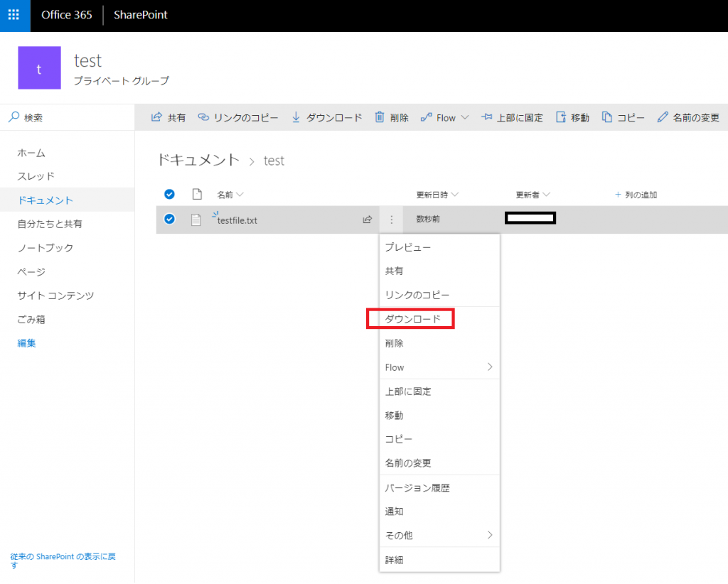Expand the Flow dropdown in the toolbar
This screenshot has width=728, height=584.
pos(465,118)
